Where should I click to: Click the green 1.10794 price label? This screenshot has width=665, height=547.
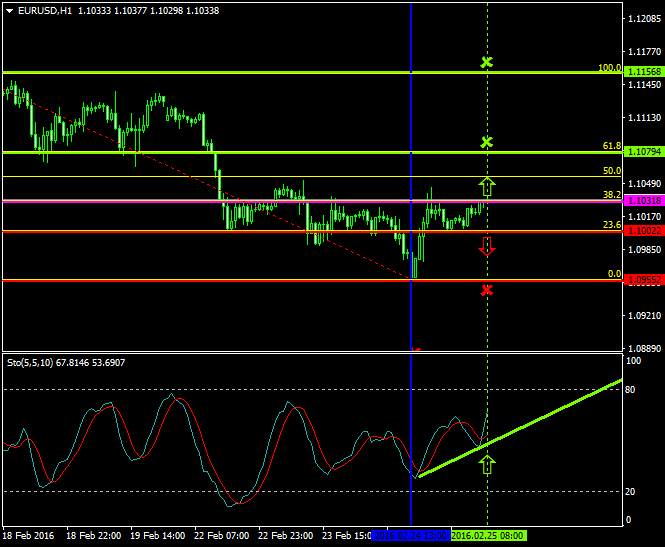click(x=641, y=152)
